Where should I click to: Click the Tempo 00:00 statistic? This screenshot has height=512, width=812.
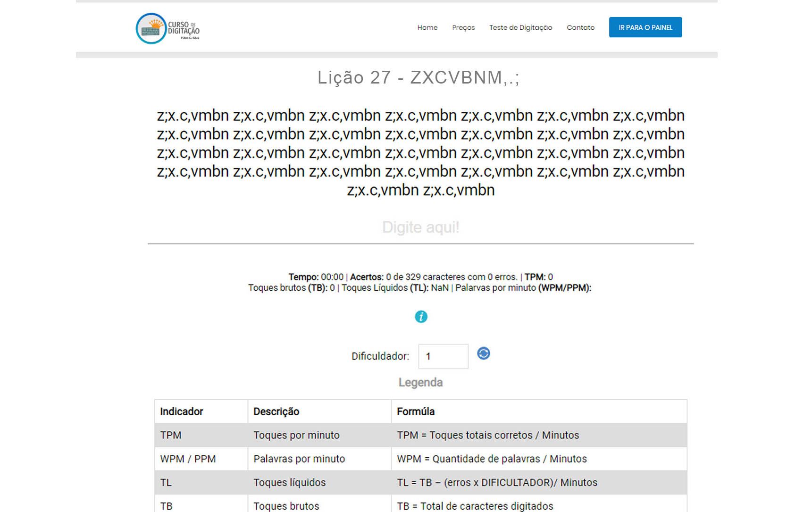[x=316, y=277]
